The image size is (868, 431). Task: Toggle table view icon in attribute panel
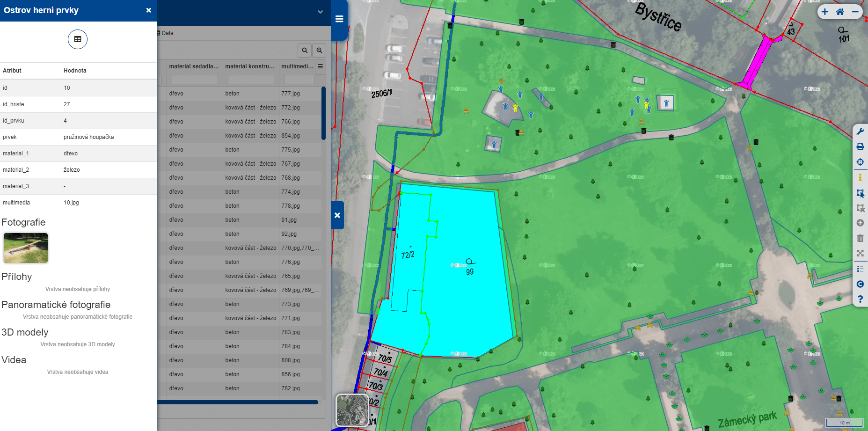point(78,39)
